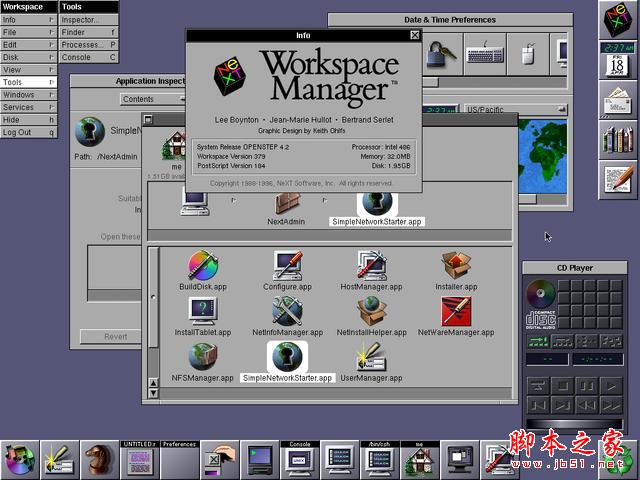The width and height of the screenshot is (640, 480).
Task: Choose Finder from the Tools menu
Action: click(x=89, y=32)
